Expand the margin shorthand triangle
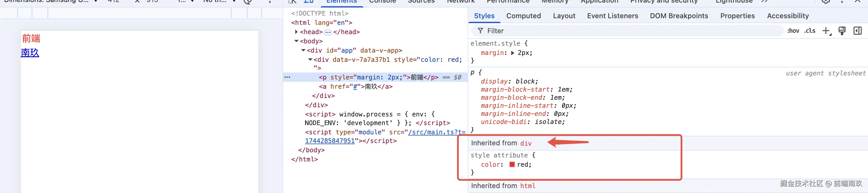 512,53
